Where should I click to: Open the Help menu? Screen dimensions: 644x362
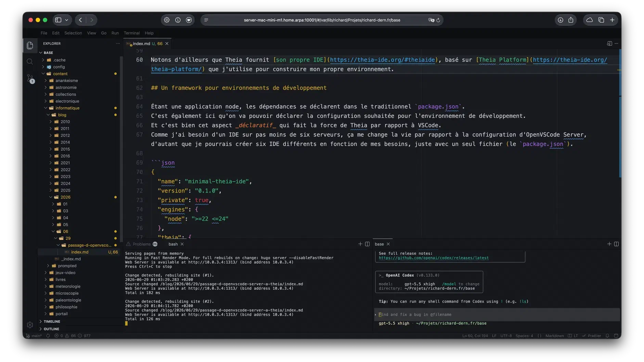coord(149,33)
